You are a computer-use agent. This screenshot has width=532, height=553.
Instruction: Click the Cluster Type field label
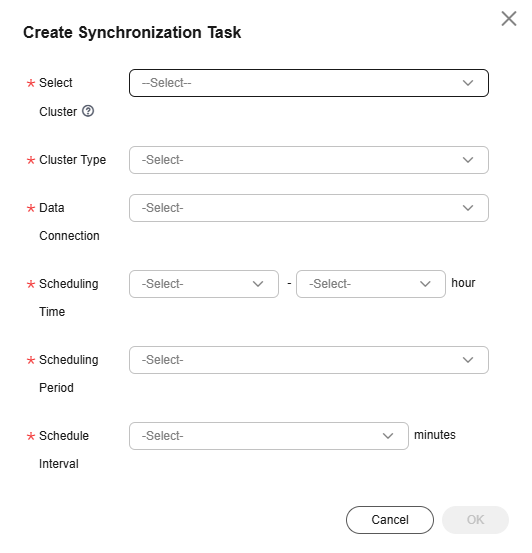pos(72,160)
